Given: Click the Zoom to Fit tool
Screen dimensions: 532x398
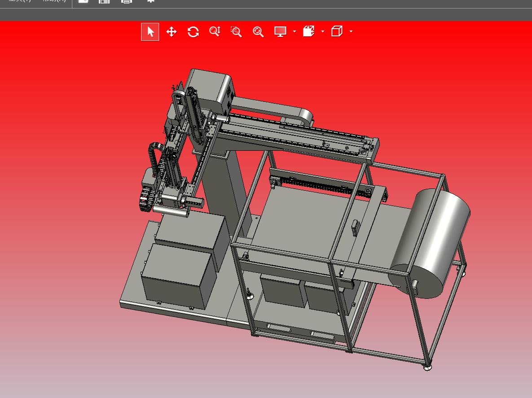Looking at the screenshot, I should pyautogui.click(x=258, y=32).
